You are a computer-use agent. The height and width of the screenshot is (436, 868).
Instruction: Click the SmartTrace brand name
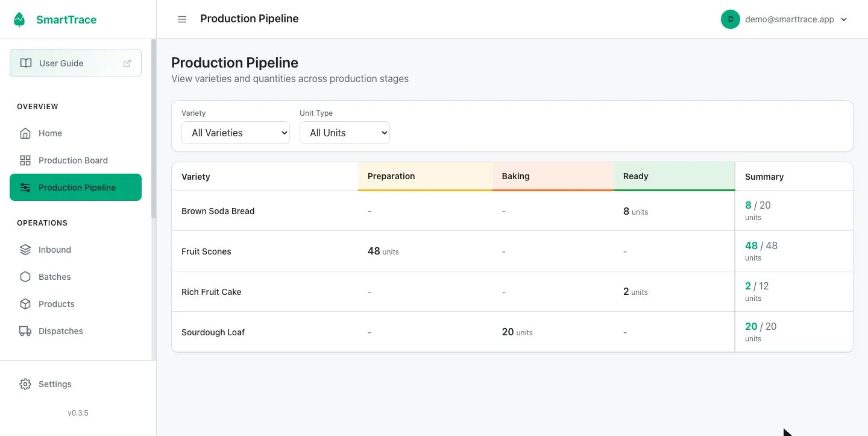pyautogui.click(x=66, y=20)
